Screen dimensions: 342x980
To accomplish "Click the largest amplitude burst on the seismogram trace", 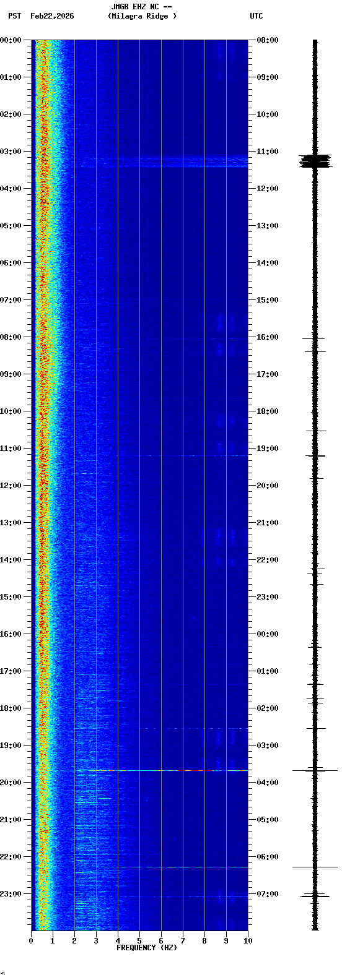I will point(315,161).
